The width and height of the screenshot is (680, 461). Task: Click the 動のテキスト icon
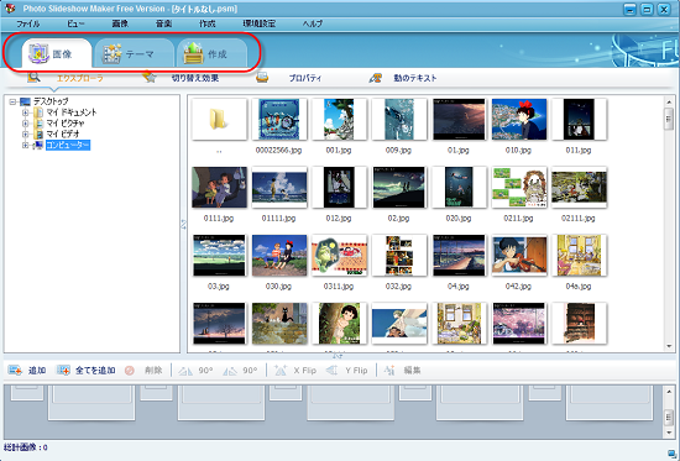coord(375,78)
